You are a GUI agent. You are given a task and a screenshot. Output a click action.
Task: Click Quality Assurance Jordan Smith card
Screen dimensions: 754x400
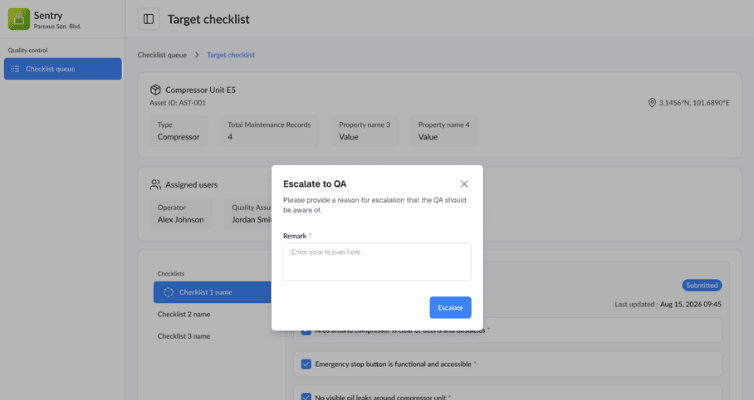point(248,213)
